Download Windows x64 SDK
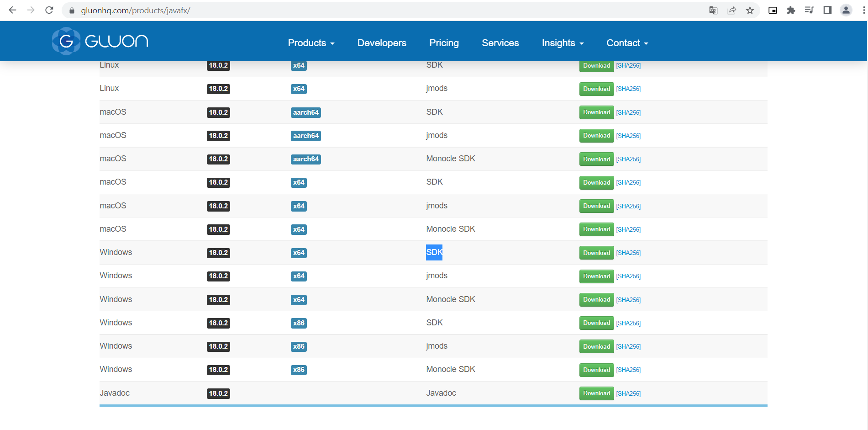The image size is (868, 430). coord(596,253)
